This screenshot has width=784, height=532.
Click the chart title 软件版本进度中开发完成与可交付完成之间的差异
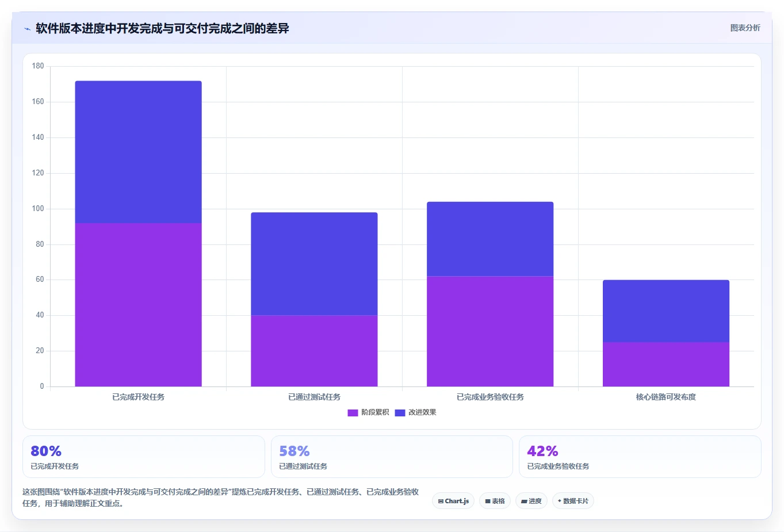click(162, 28)
